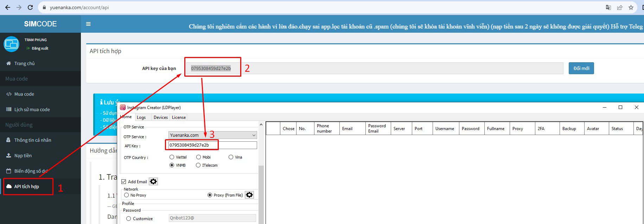The width and height of the screenshot is (644, 224).
Task: Choose the Customize password radio
Action: coord(128,218)
